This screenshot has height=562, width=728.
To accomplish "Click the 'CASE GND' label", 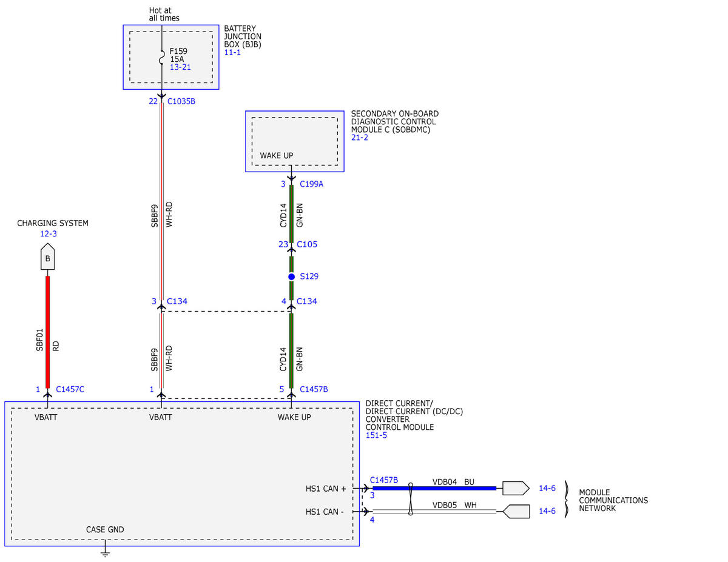I will pyautogui.click(x=105, y=530).
